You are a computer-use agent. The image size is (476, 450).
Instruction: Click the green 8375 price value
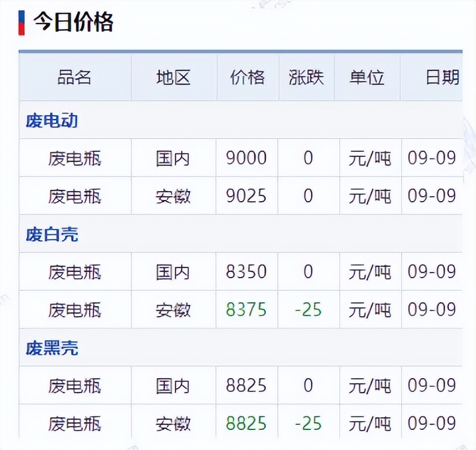tap(247, 309)
